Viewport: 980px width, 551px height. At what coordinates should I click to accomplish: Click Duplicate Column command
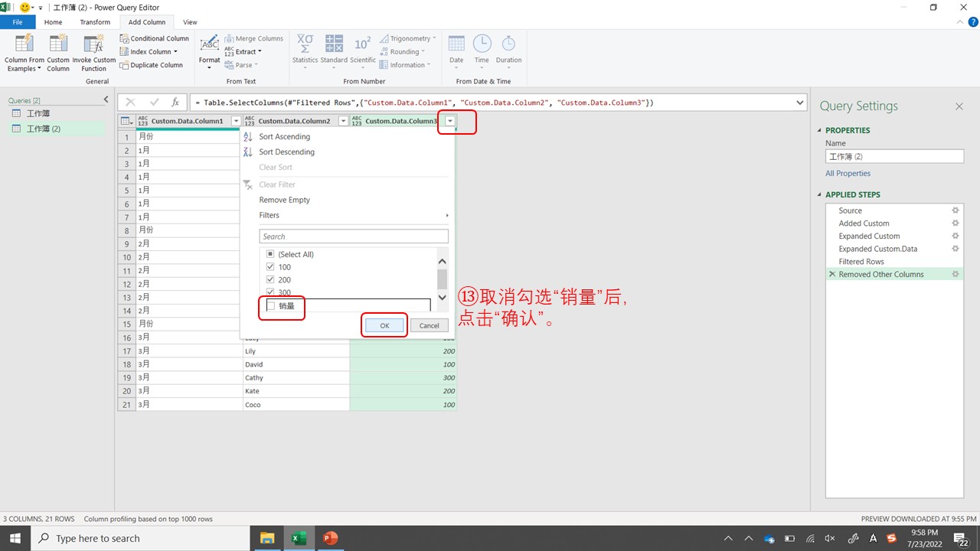tap(151, 65)
